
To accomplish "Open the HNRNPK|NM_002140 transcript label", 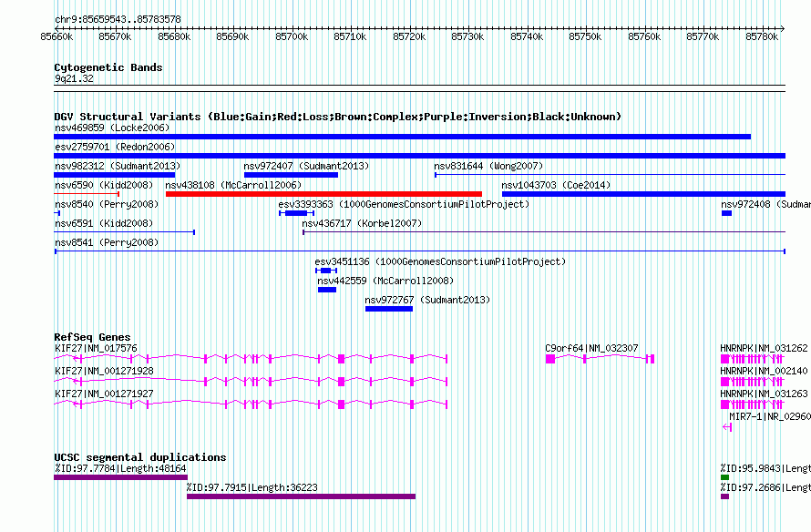I will tap(764, 371).
